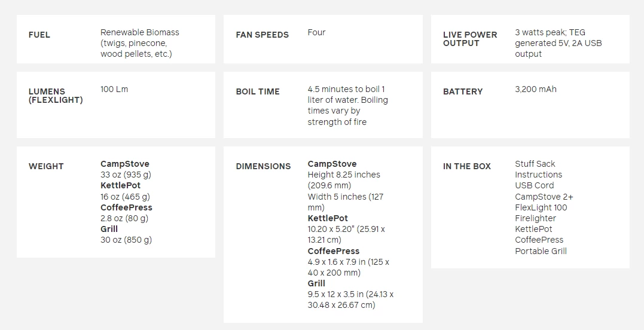Click the DIMENSIONS heading
This screenshot has width=644, height=330.
point(263,166)
